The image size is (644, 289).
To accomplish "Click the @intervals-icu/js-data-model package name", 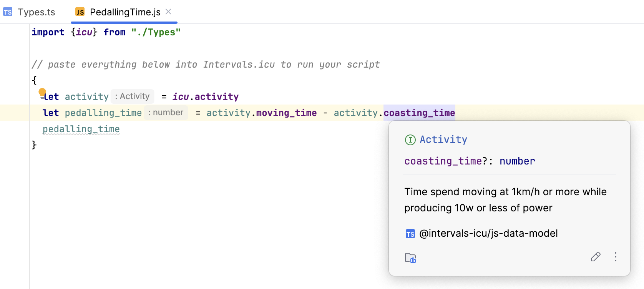I will point(488,233).
